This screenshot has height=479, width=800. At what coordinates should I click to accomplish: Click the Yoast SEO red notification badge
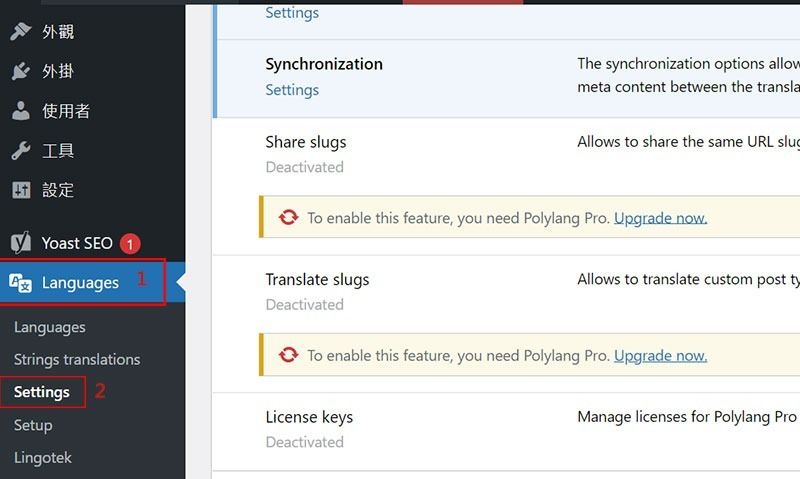click(130, 244)
